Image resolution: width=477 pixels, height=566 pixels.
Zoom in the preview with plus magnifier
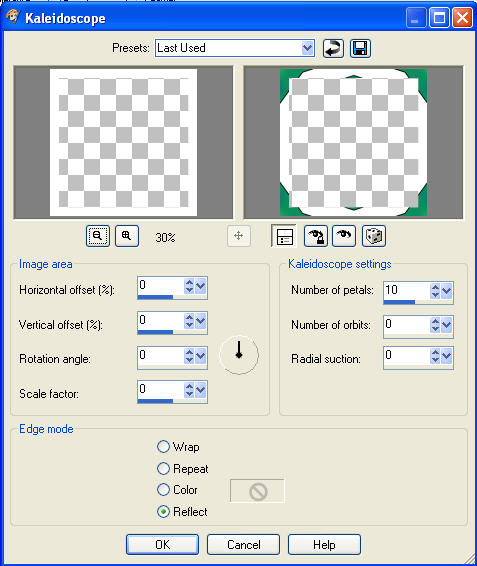pyautogui.click(x=127, y=236)
